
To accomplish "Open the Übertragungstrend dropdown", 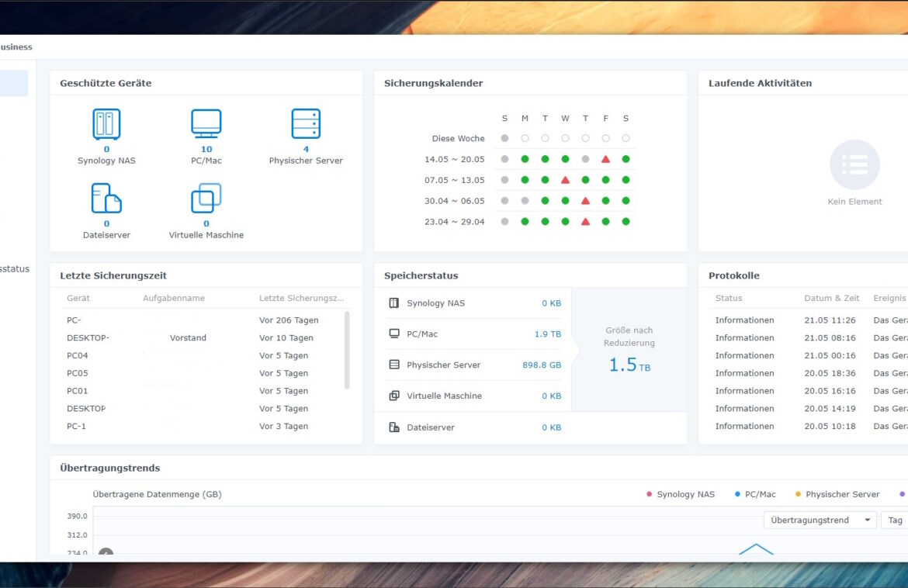I will point(820,520).
